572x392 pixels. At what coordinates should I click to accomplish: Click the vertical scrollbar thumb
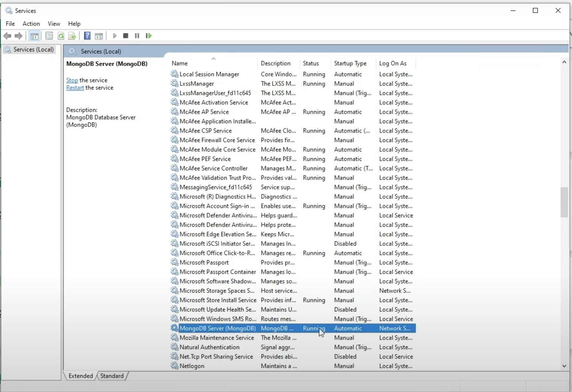coord(564,202)
